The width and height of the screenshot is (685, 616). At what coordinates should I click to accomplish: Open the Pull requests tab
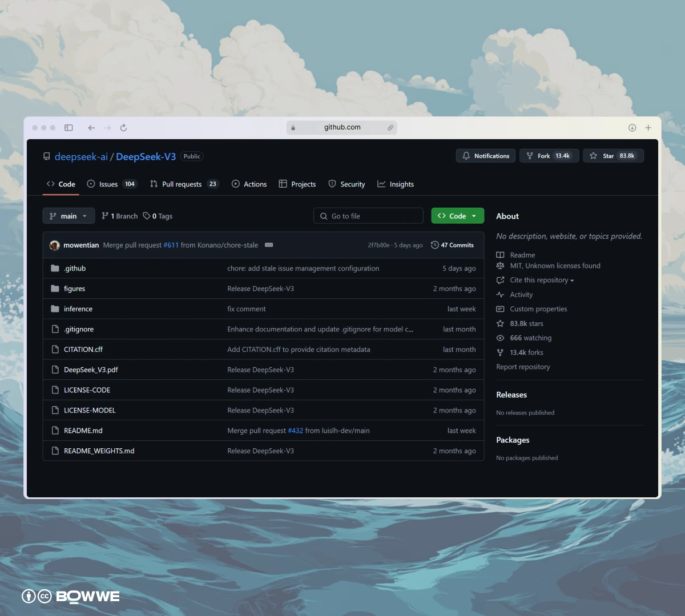point(184,184)
